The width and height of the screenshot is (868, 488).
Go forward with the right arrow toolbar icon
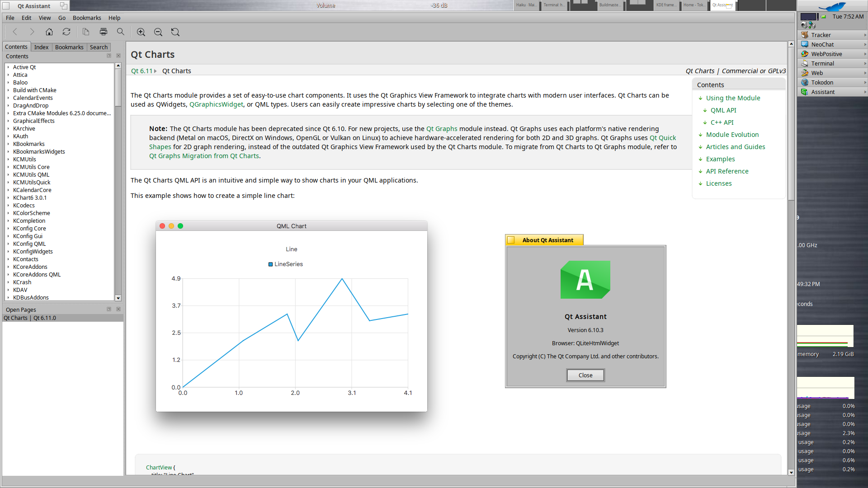click(32, 32)
